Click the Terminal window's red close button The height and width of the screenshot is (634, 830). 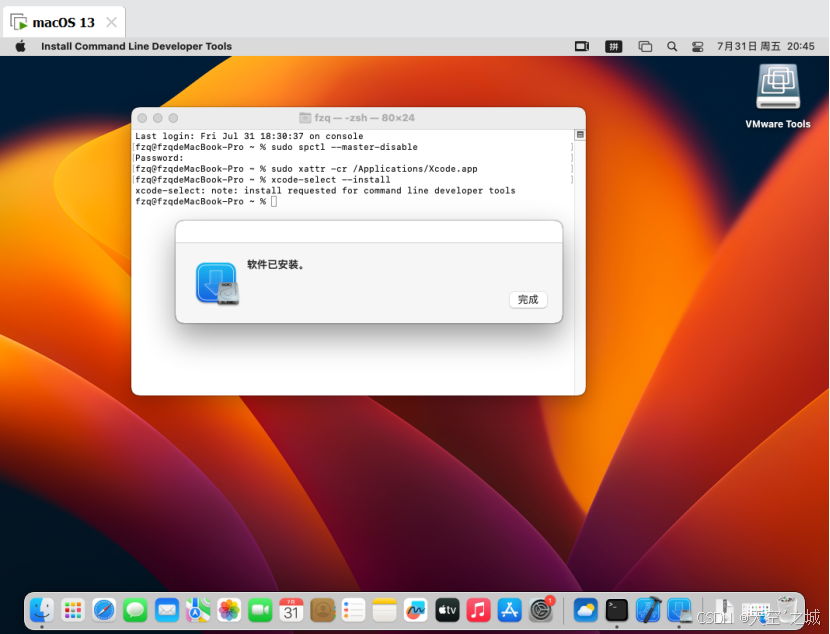142,118
